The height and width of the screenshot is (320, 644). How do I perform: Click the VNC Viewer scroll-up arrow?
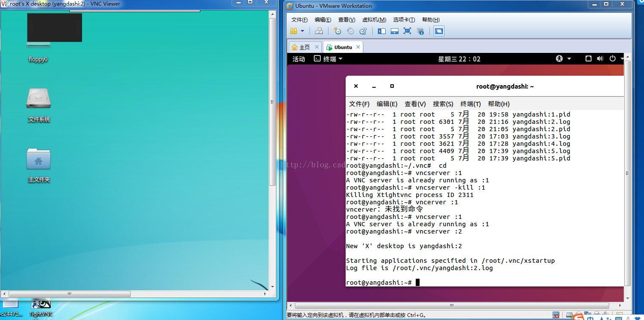click(x=272, y=14)
